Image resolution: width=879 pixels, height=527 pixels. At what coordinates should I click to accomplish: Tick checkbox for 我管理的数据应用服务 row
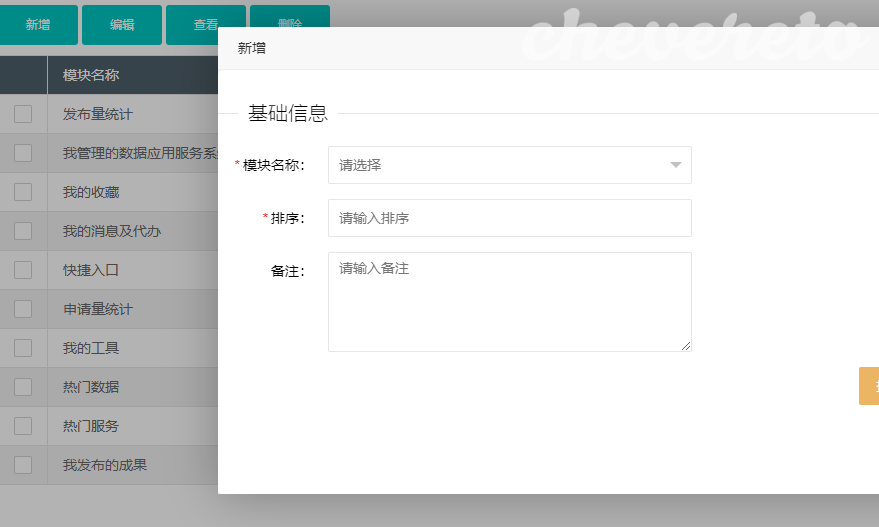click(x=23, y=153)
